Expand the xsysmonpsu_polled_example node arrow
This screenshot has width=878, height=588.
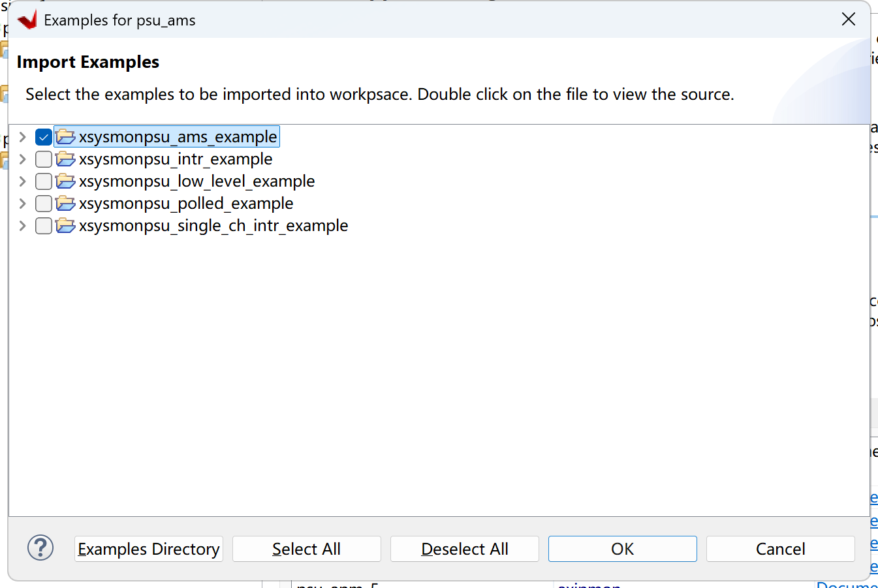(22, 204)
